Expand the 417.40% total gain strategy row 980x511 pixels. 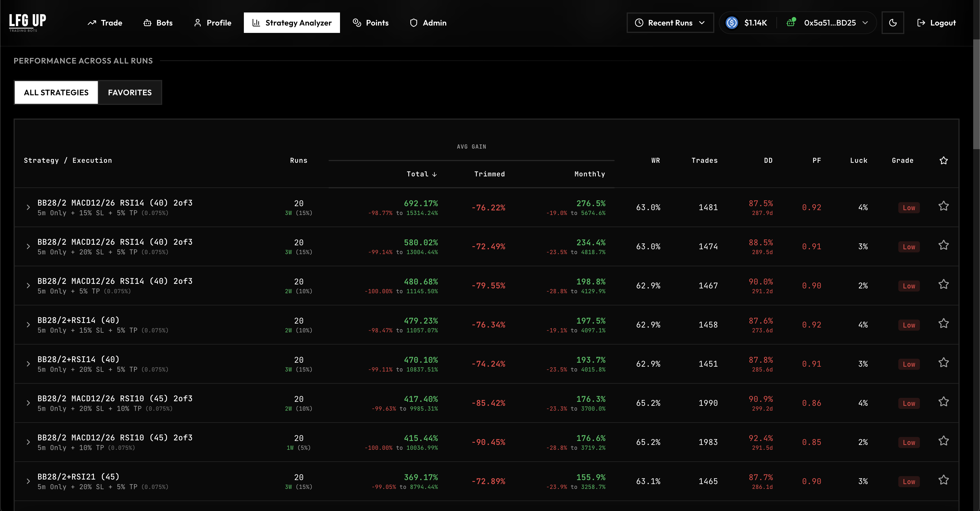[x=28, y=403]
